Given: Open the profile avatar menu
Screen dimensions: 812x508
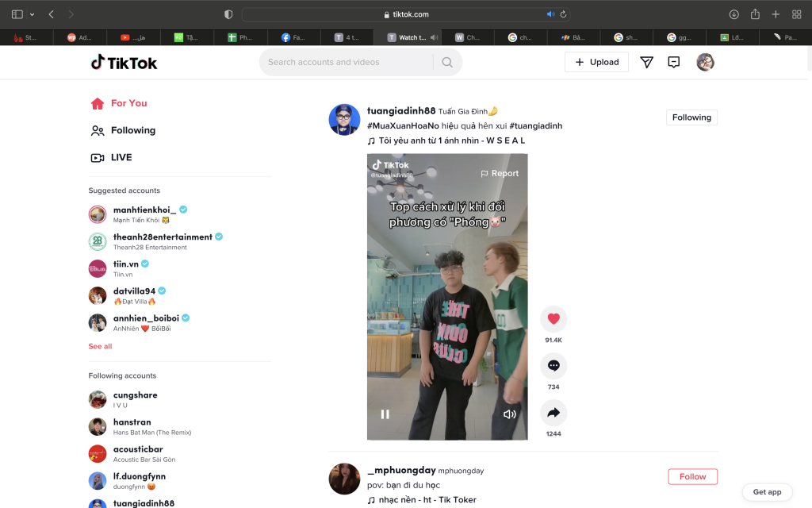Looking at the screenshot, I should 705,62.
